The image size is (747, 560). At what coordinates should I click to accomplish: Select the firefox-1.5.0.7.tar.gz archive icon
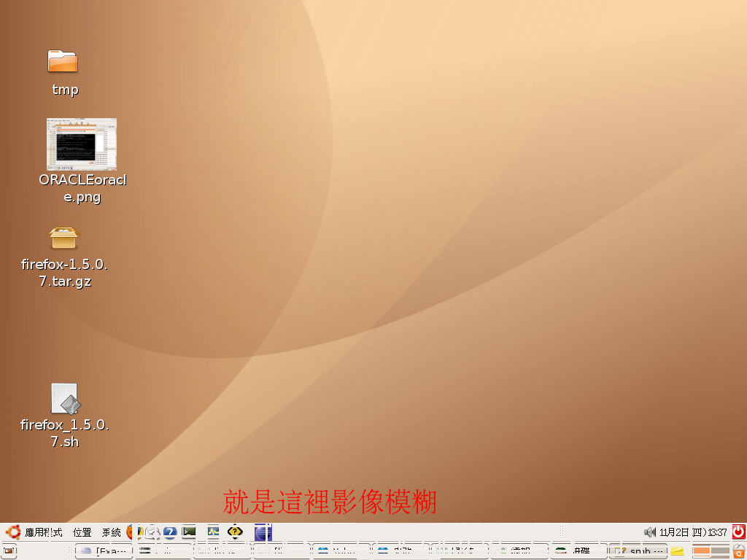[64, 238]
